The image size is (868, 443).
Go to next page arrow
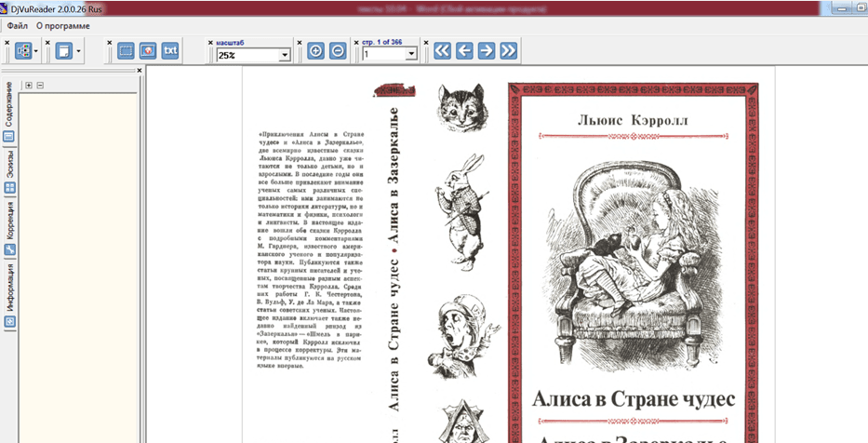[486, 51]
